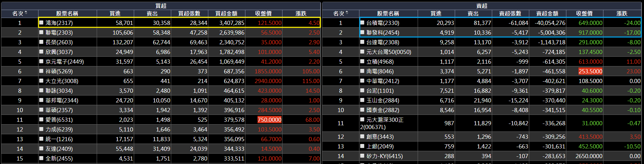Image resolution: width=644 pixels, height=164 pixels.
Task: Click 收盤價 header in 買超 table
Action: coord(263,13)
